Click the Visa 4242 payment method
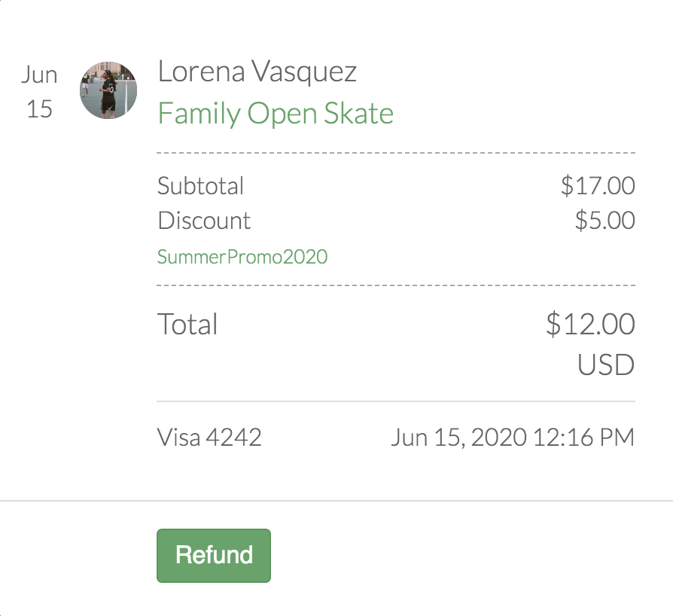Screen dimensions: 673x616 coord(209,438)
